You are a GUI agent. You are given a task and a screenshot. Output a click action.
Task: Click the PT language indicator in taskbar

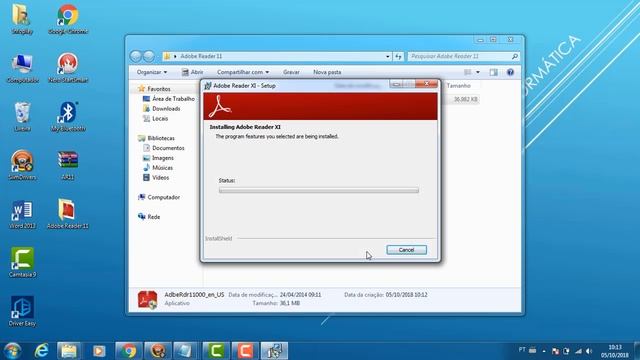pos(522,350)
